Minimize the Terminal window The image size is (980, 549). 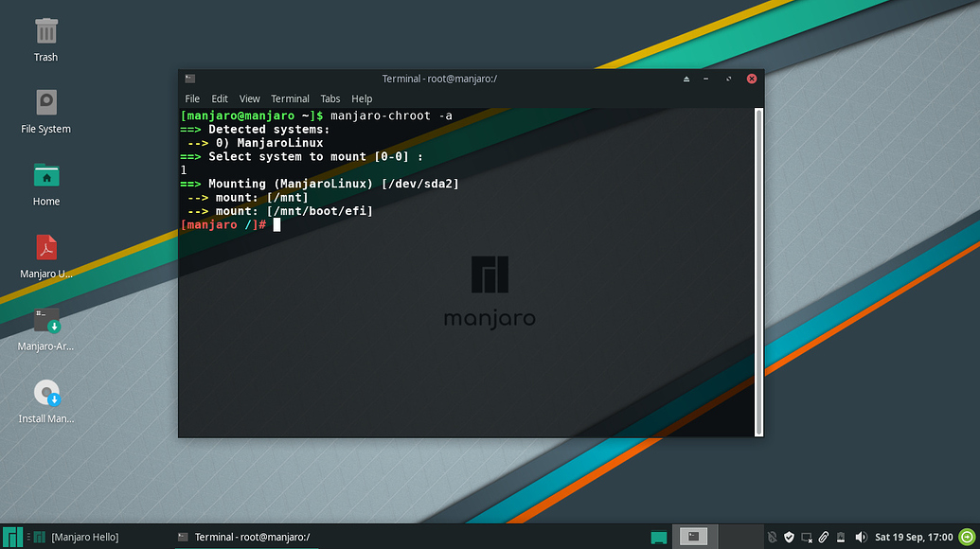pos(706,79)
